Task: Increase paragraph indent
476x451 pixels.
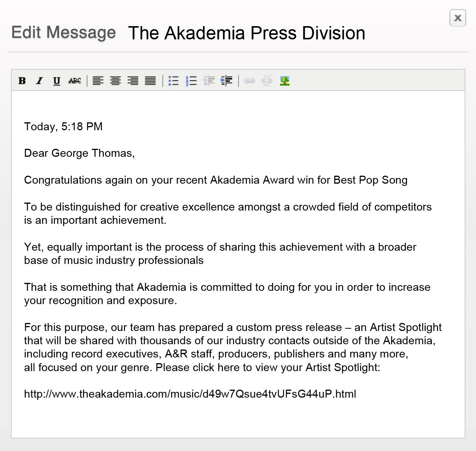Action: point(226,81)
